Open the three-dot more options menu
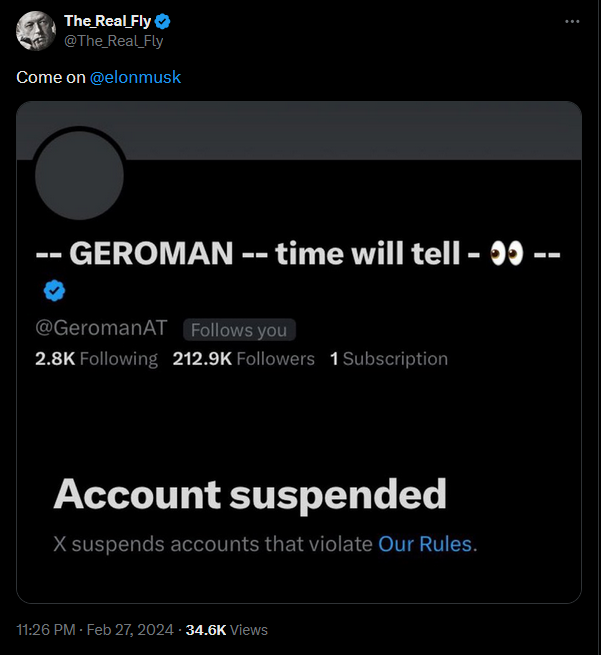The image size is (601, 655). 572,21
